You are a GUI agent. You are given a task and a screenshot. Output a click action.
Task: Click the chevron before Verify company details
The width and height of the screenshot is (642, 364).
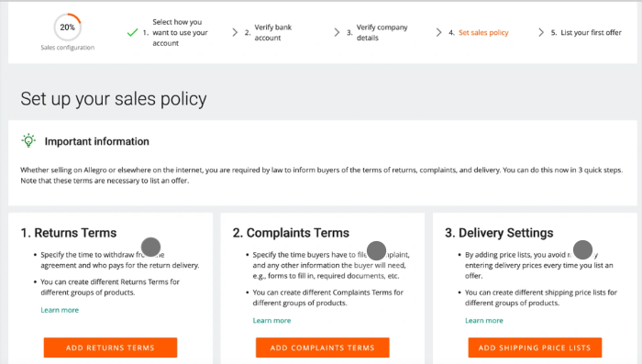337,32
